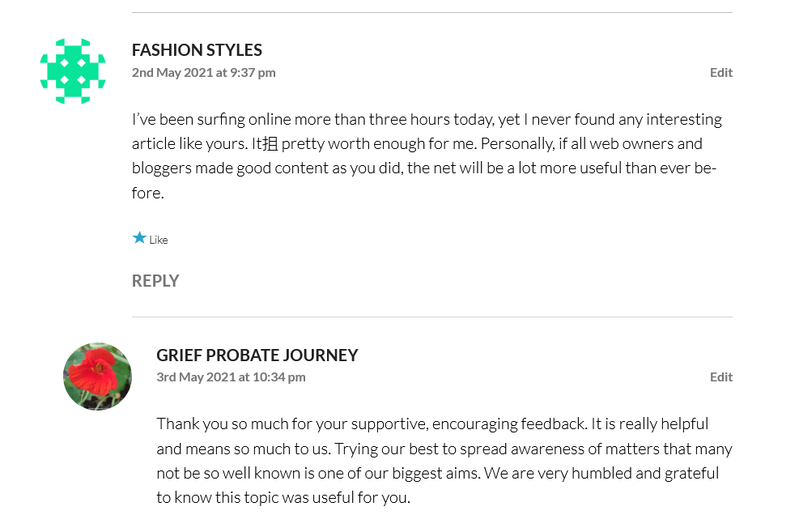Screen dimensions: 799x532
Task: Click the divider line above the Grief Probate reply
Action: click(431, 317)
